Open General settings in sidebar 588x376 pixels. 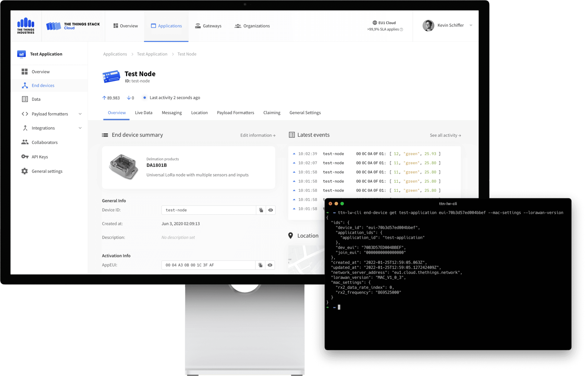tap(42, 171)
